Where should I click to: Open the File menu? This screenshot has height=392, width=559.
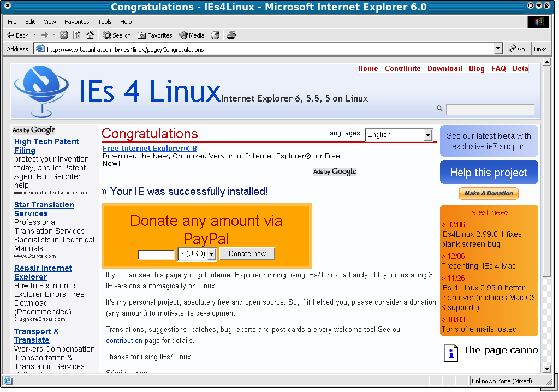pyautogui.click(x=12, y=22)
